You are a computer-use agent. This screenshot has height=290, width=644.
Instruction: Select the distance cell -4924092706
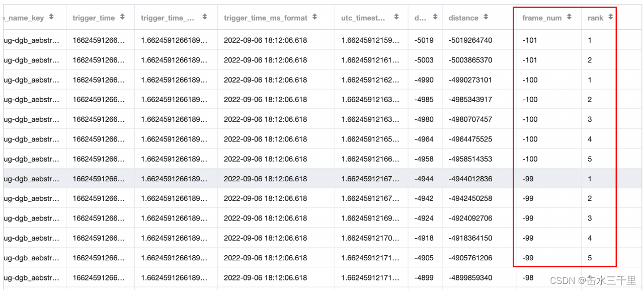tap(470, 219)
